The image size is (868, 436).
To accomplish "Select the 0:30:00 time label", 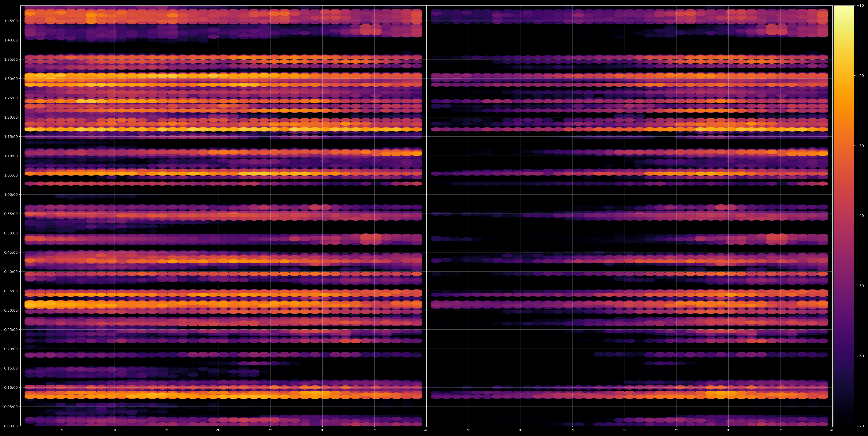I will (x=11, y=310).
